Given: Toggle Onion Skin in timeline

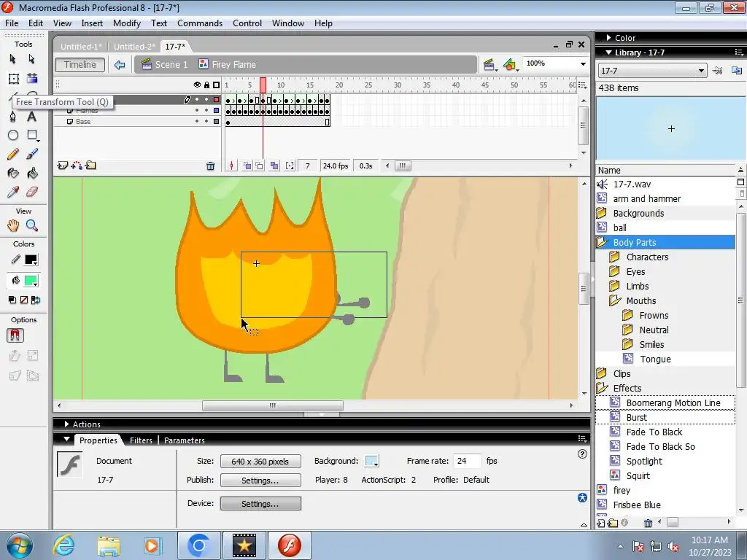Looking at the screenshot, I should pos(247,166).
